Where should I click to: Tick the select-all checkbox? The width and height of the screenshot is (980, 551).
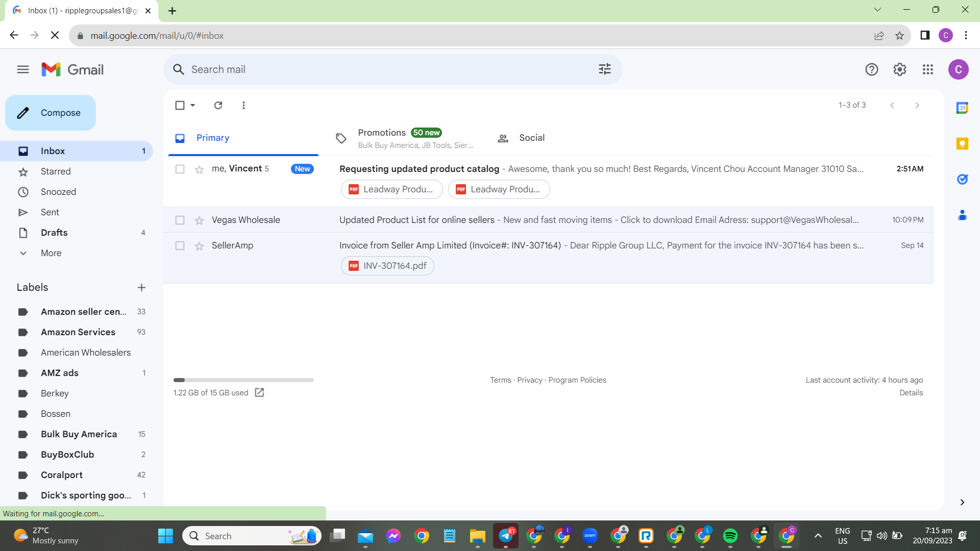(180, 105)
